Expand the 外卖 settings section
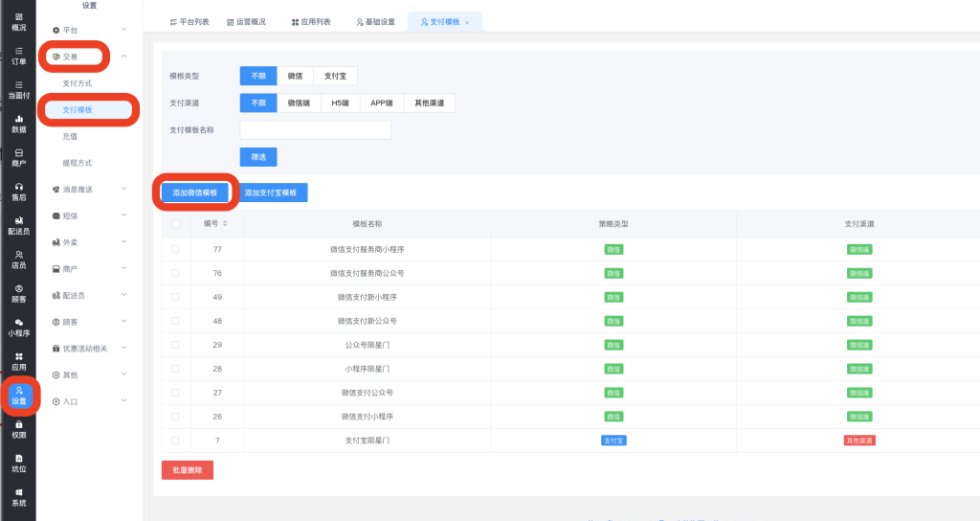980x521 pixels. (x=90, y=242)
